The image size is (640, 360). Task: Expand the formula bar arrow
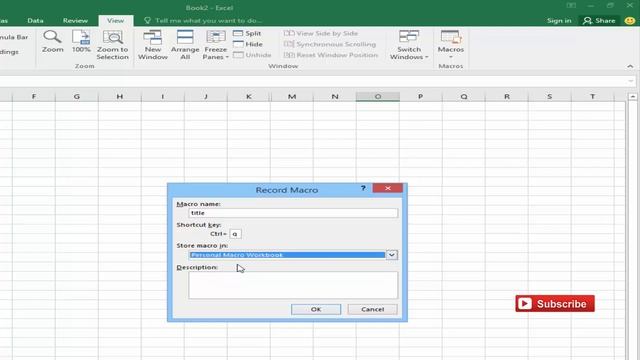point(631,81)
